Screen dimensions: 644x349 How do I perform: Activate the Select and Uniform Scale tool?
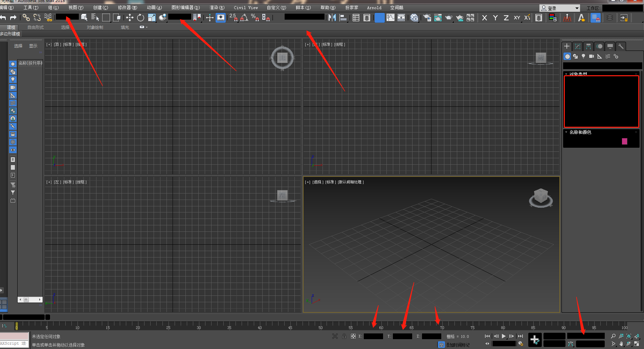(152, 18)
